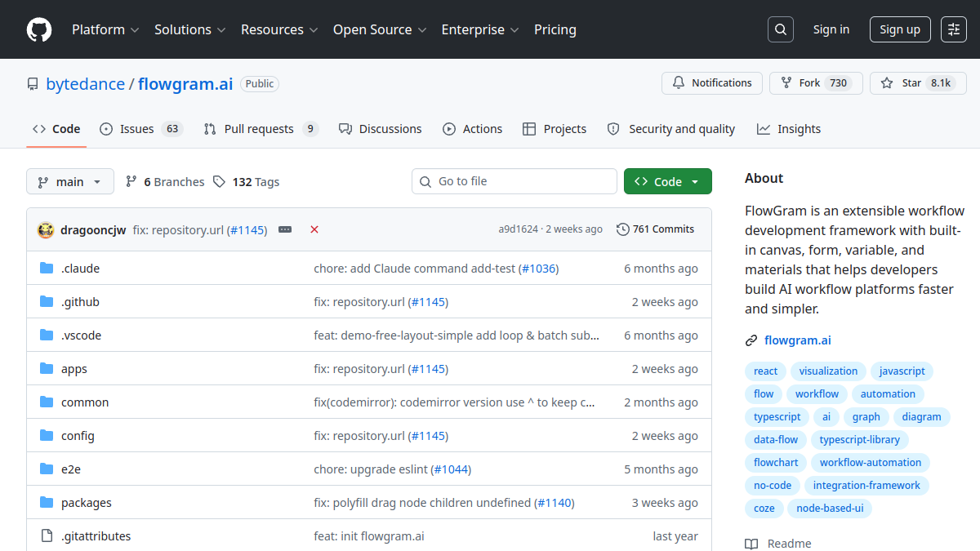Open the Pull requests tab
The image size is (980, 551).
coord(261,129)
